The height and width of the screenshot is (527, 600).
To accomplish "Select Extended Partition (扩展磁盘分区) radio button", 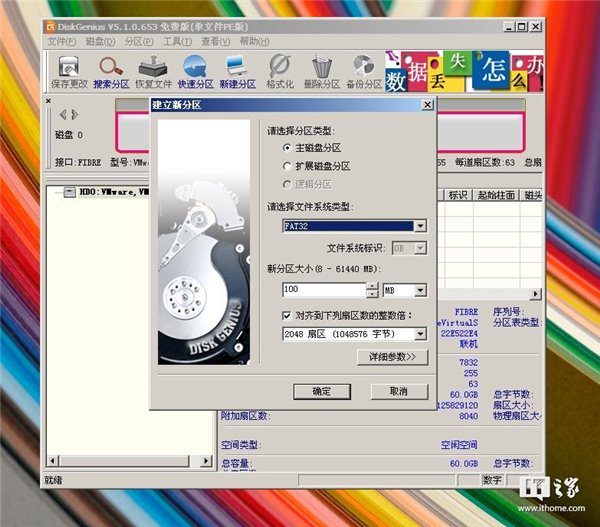I will click(287, 166).
